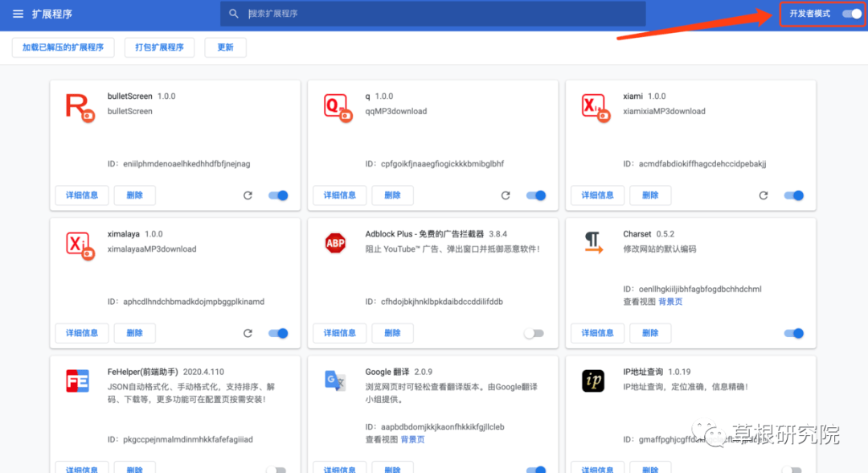Click the text "IP地址查询，定位准确，信息精确！"
The image size is (868, 473).
(x=686, y=387)
